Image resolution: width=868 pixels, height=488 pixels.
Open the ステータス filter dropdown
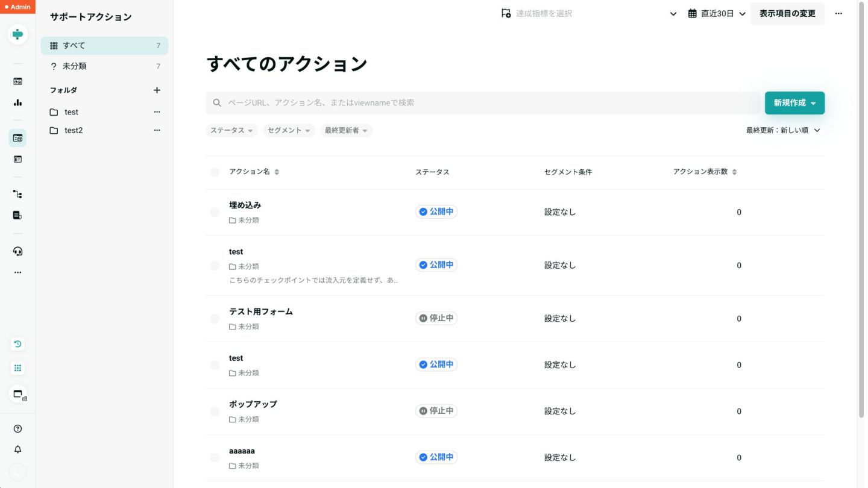coord(231,130)
